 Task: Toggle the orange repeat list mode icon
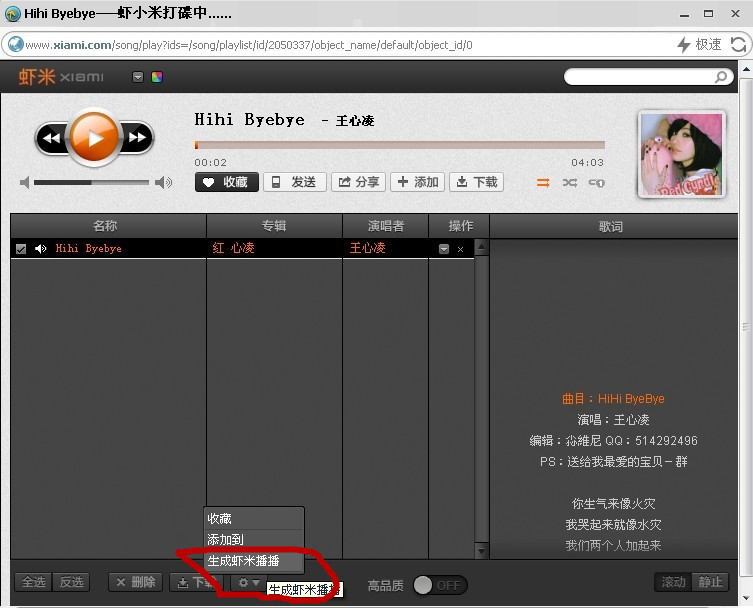click(543, 182)
